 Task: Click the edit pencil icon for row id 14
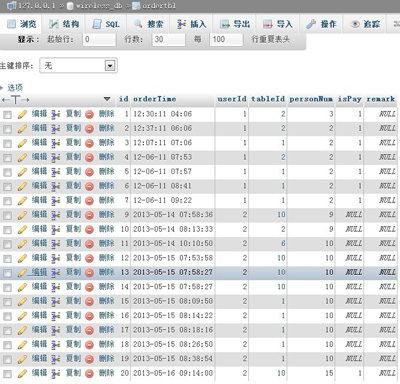pos(22,287)
